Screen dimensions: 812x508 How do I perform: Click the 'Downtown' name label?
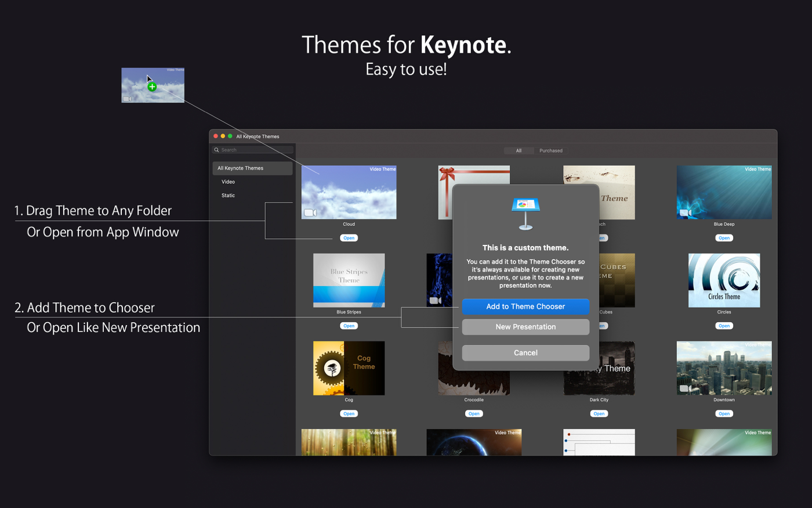[724, 400]
